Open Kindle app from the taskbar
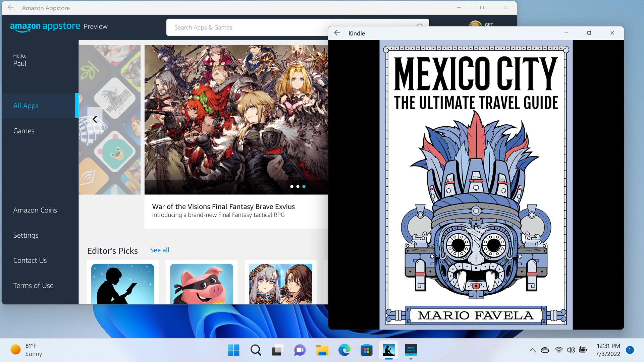 (x=389, y=350)
